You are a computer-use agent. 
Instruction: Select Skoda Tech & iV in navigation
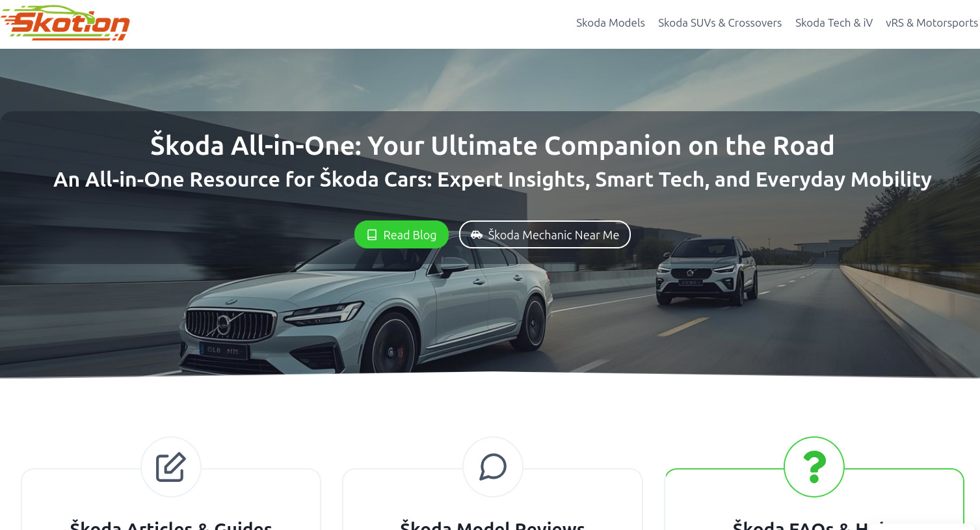834,23
